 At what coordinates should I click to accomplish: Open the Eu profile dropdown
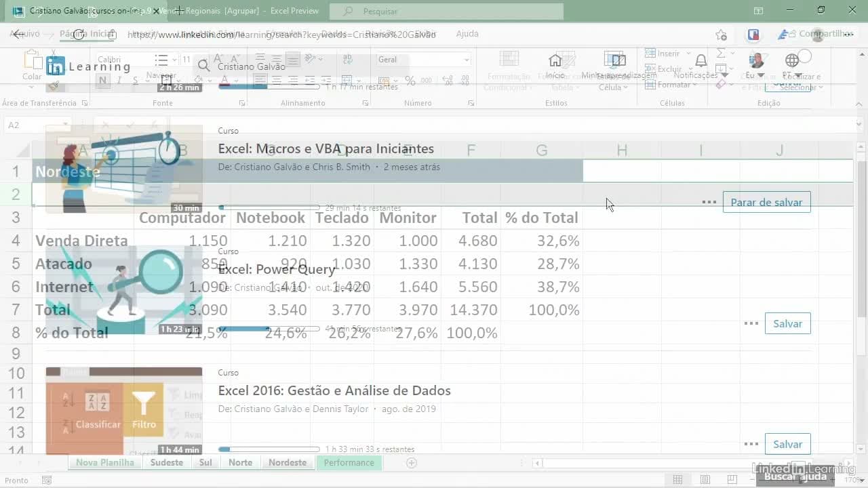[755, 66]
